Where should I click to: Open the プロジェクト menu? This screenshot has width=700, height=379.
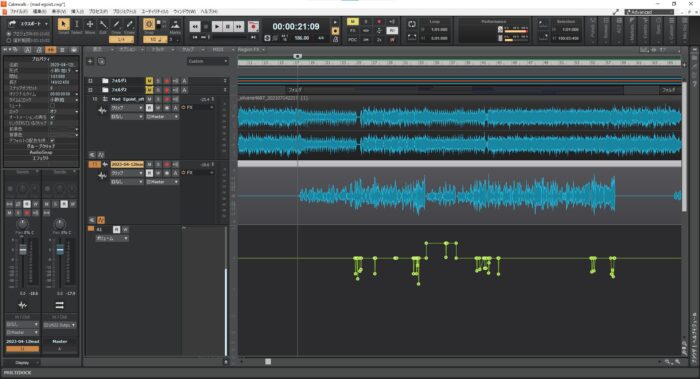tap(125, 12)
